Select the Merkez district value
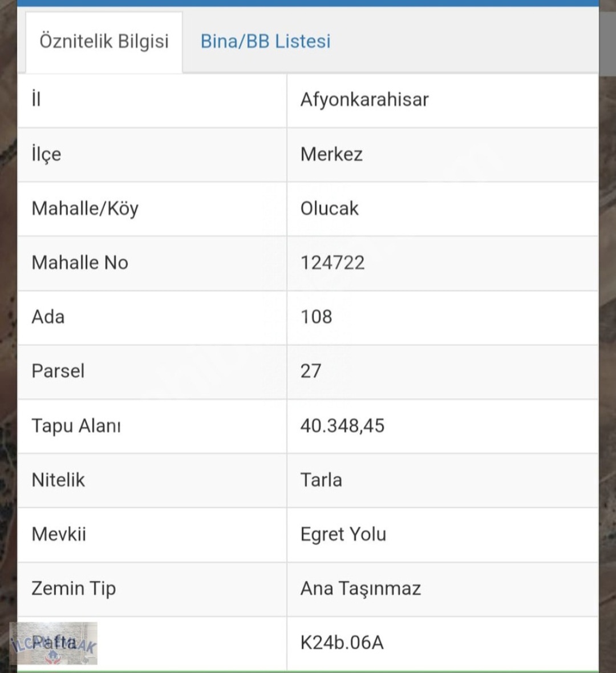The width and height of the screenshot is (616, 673). click(331, 154)
